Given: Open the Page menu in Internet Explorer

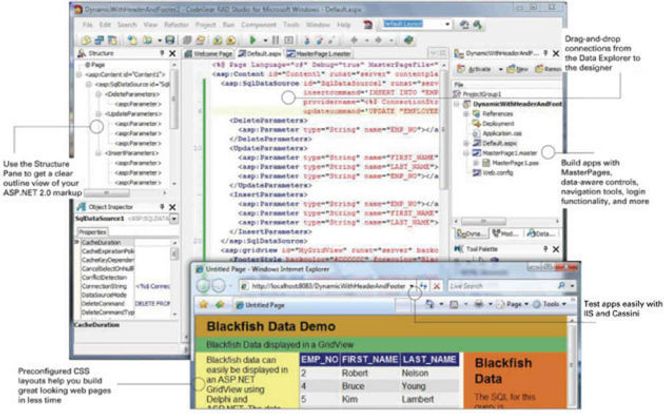Looking at the screenshot, I should tap(516, 305).
